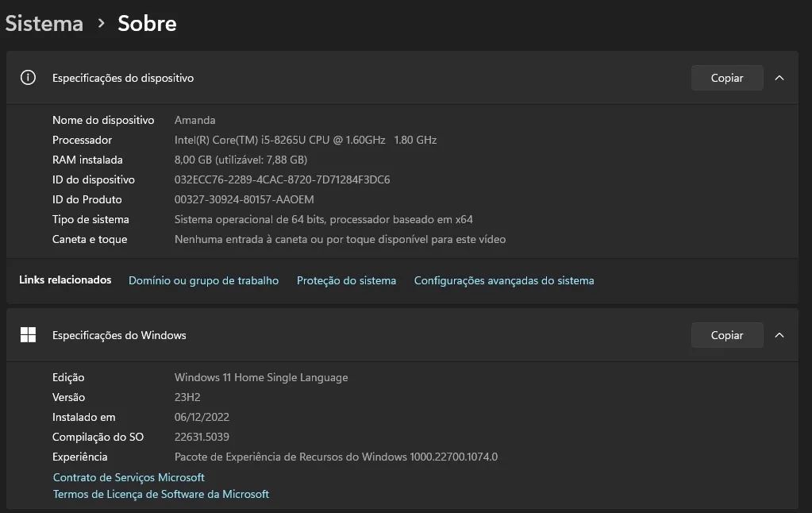Open Contrato de Serviços Microsoft link
This screenshot has height=513, width=812.
pyautogui.click(x=129, y=477)
